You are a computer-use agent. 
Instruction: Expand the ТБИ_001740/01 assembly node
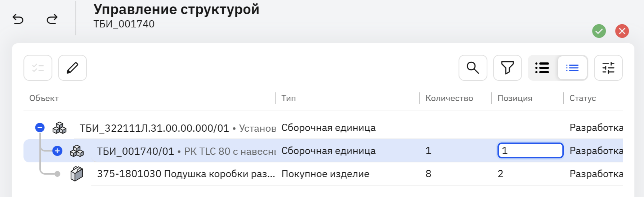57,151
